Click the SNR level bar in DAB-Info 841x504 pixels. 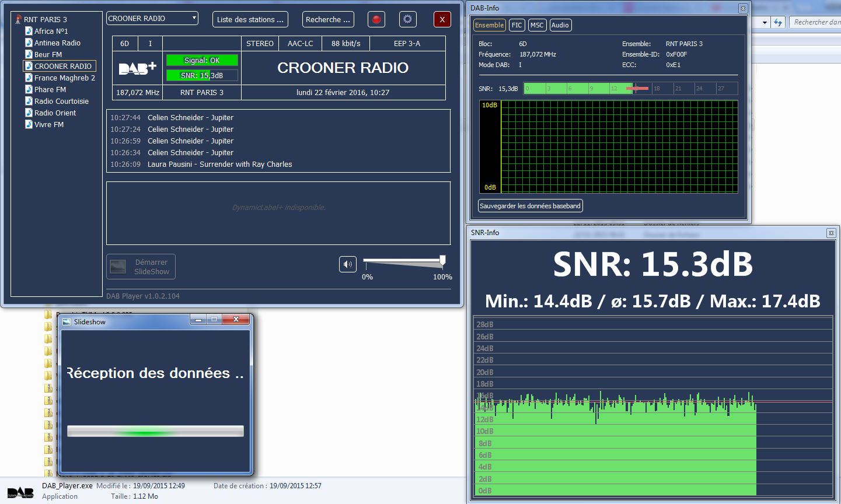tap(630, 89)
